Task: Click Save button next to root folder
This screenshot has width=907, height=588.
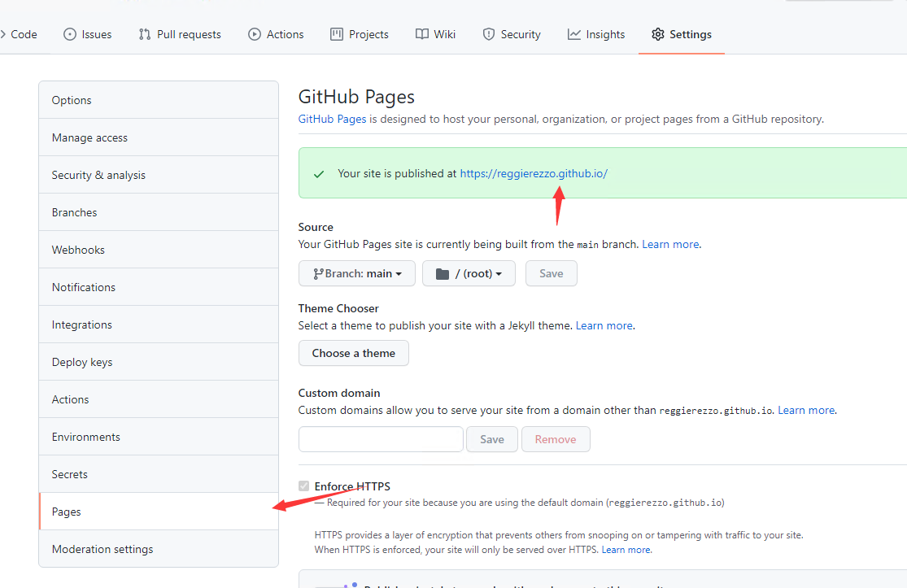Action: [x=552, y=273]
